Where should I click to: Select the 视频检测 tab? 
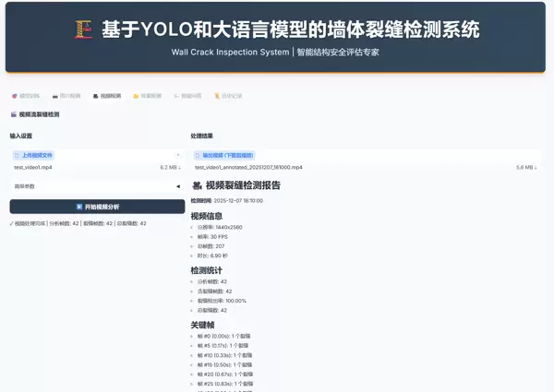click(x=106, y=95)
